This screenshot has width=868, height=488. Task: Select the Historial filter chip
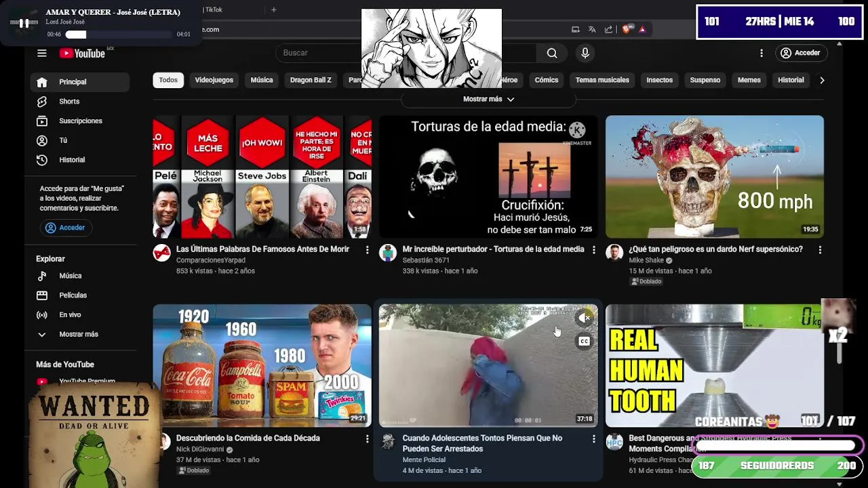pos(791,80)
